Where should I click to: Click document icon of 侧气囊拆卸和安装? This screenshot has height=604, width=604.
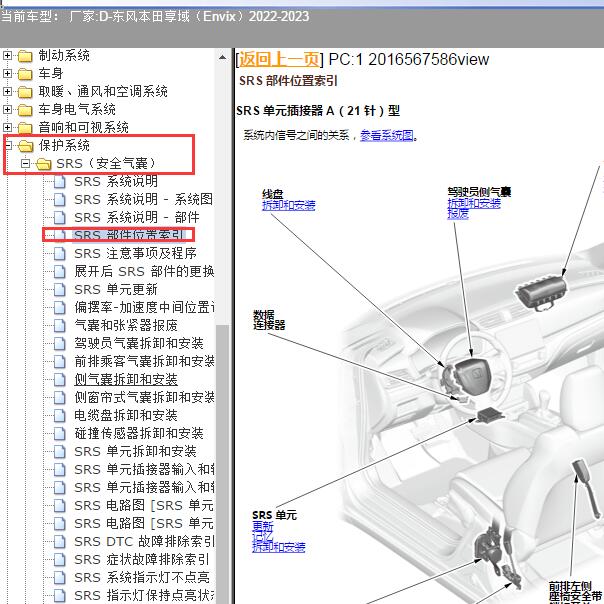coord(60,379)
